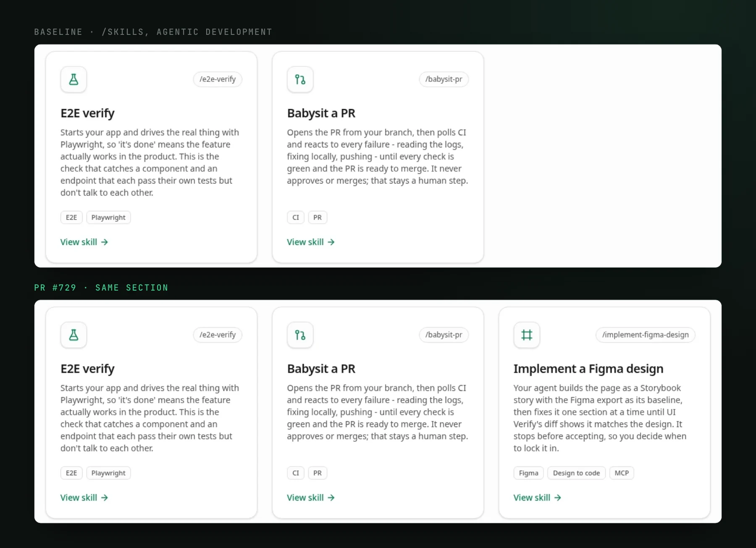Select the MCP tag
The height and width of the screenshot is (548, 756).
622,473
